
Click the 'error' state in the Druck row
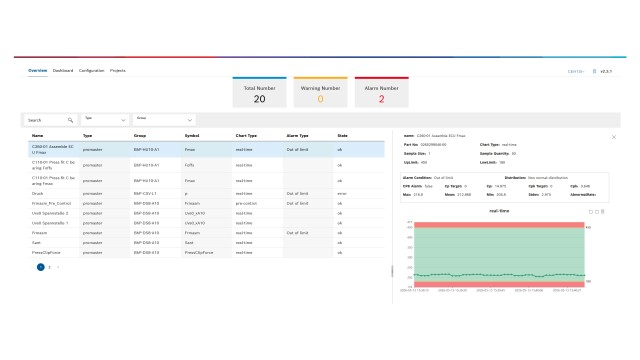[342, 193]
